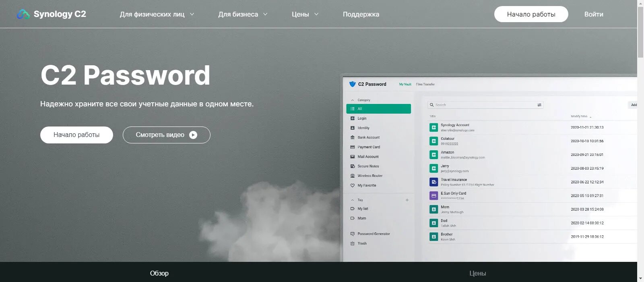Click the Travel Insurance note icon

[x=433, y=182]
